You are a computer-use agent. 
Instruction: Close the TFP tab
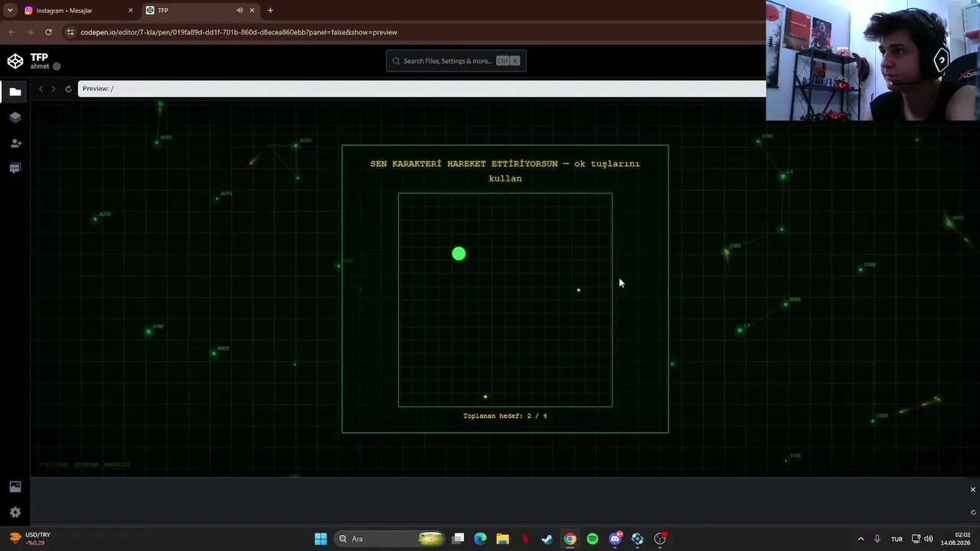(252, 11)
